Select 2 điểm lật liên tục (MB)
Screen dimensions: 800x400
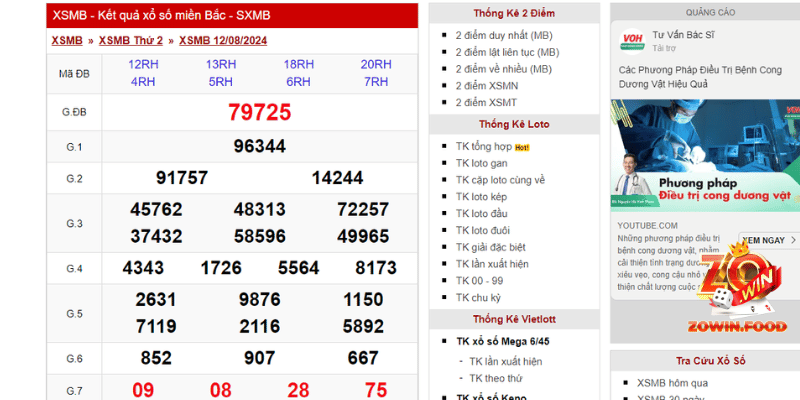pyautogui.click(x=507, y=52)
